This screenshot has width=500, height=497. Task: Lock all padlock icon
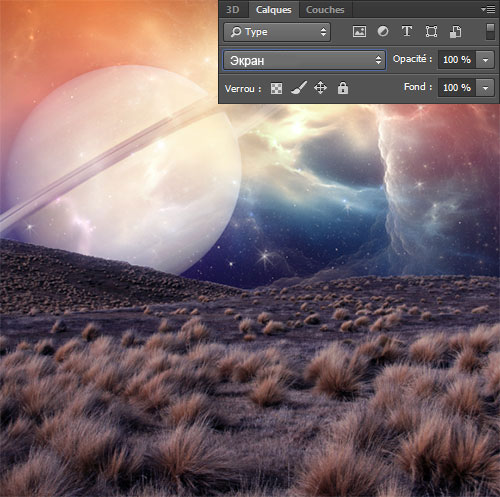coord(343,88)
